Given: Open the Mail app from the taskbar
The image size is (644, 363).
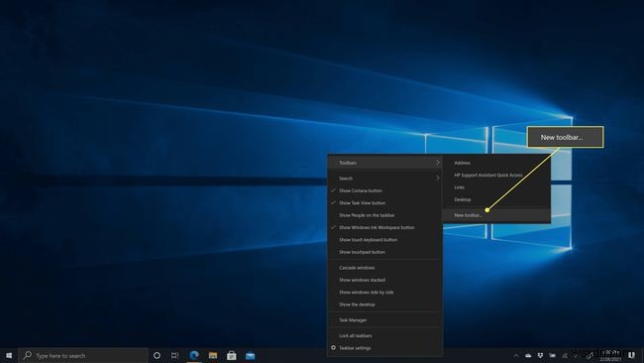Looking at the screenshot, I should tap(250, 355).
